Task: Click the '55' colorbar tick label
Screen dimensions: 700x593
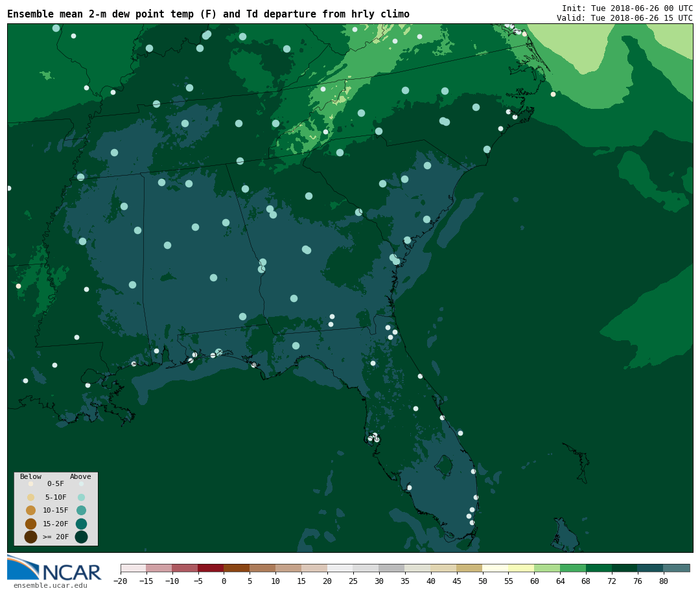Action: click(509, 581)
